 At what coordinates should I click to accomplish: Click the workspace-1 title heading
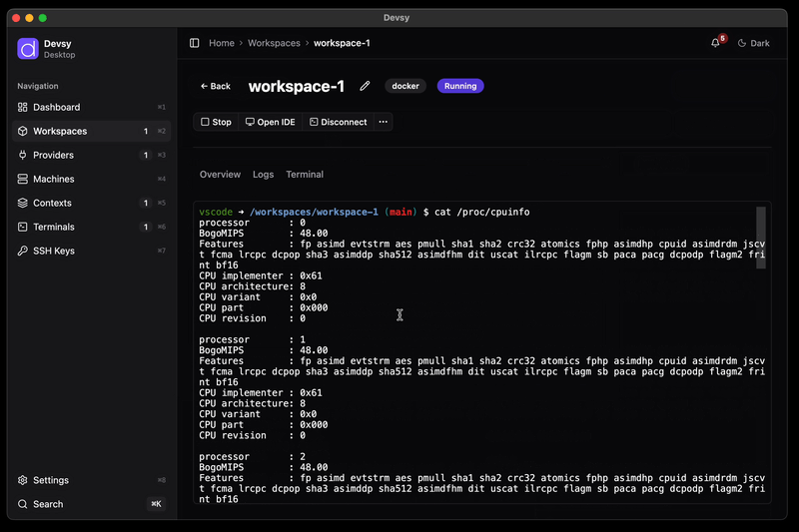click(x=297, y=87)
